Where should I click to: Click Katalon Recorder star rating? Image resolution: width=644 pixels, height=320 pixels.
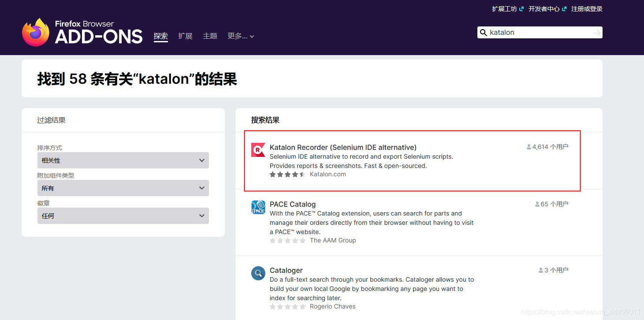click(x=287, y=175)
